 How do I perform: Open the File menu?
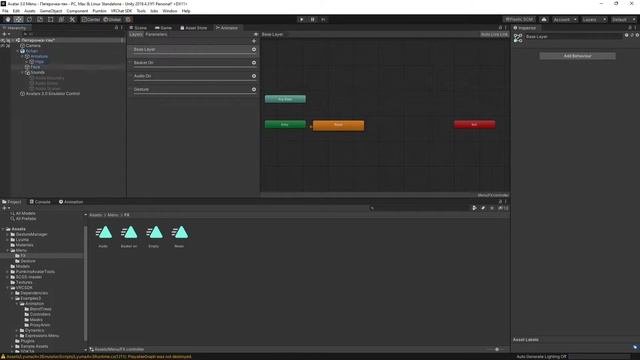tap(5, 11)
